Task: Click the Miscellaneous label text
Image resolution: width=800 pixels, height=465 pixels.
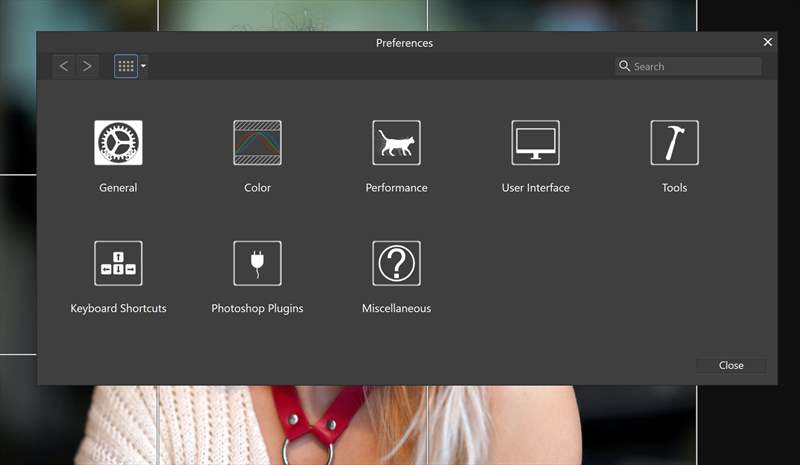Action: (396, 308)
